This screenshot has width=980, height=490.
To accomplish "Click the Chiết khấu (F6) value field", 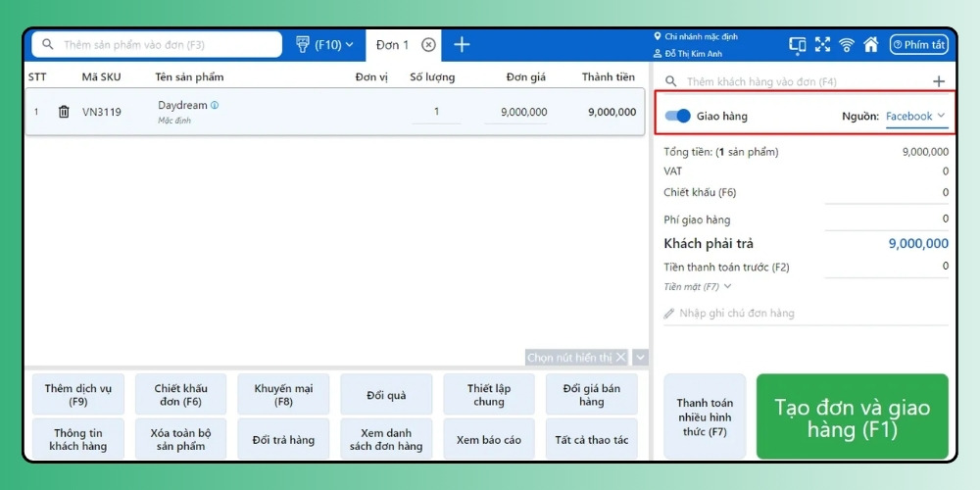I will [886, 193].
